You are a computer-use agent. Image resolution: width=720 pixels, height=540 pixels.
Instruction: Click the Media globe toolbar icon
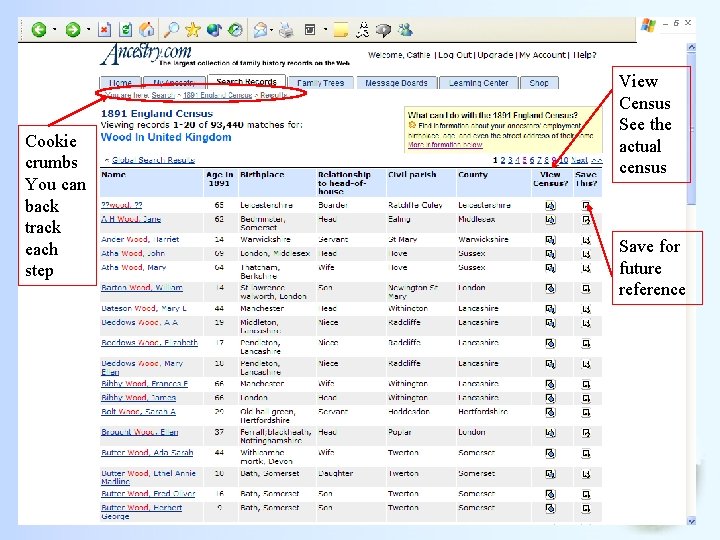214,30
